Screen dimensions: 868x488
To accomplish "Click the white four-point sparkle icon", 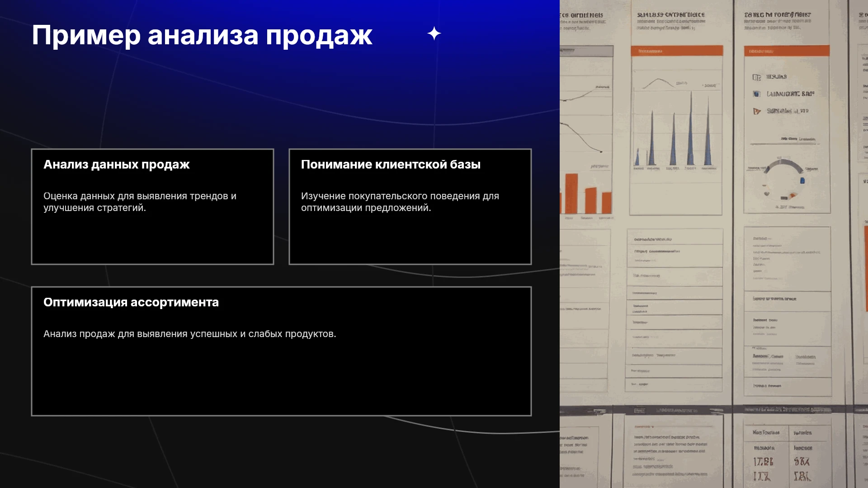I will pos(434,33).
